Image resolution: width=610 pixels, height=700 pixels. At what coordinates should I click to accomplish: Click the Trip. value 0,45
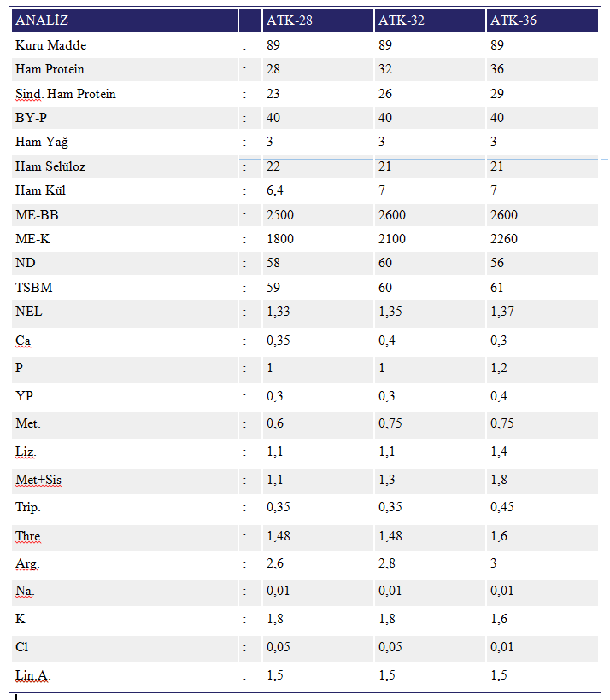[x=502, y=508]
